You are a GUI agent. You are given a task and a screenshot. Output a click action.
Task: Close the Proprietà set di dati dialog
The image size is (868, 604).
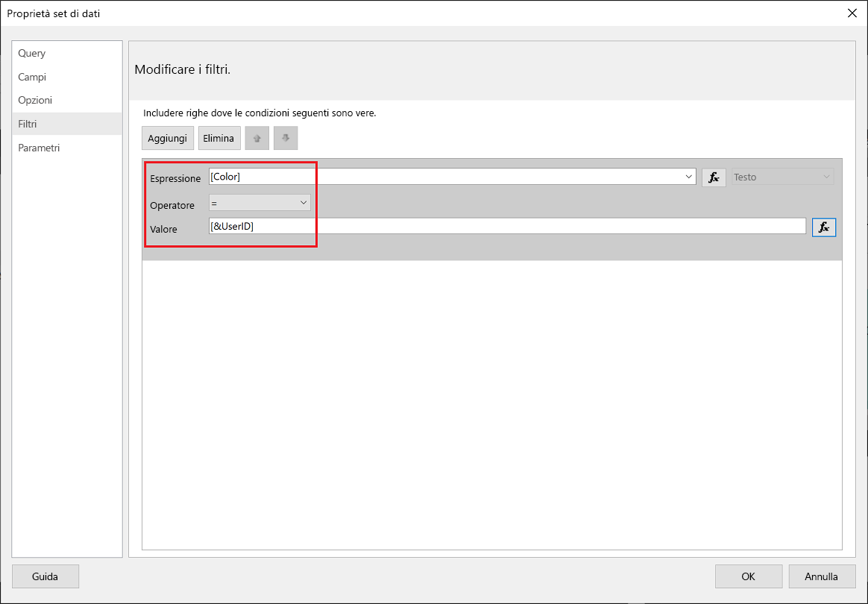[852, 13]
